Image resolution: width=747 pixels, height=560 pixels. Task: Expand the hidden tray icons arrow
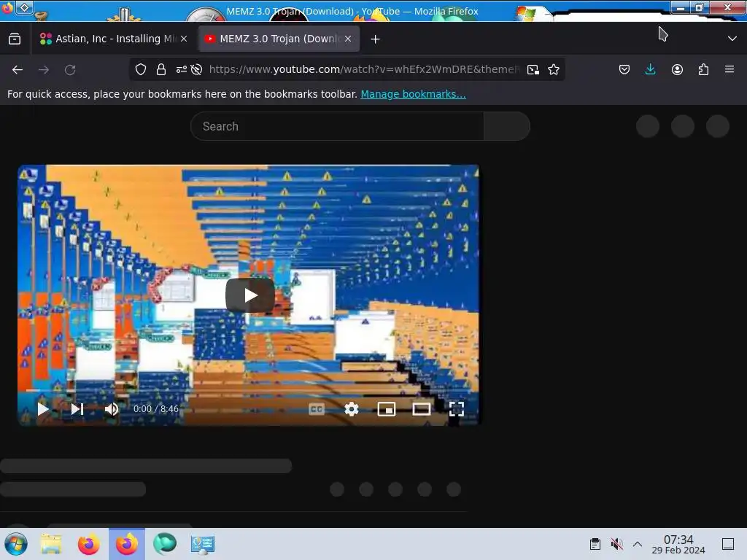pos(638,544)
